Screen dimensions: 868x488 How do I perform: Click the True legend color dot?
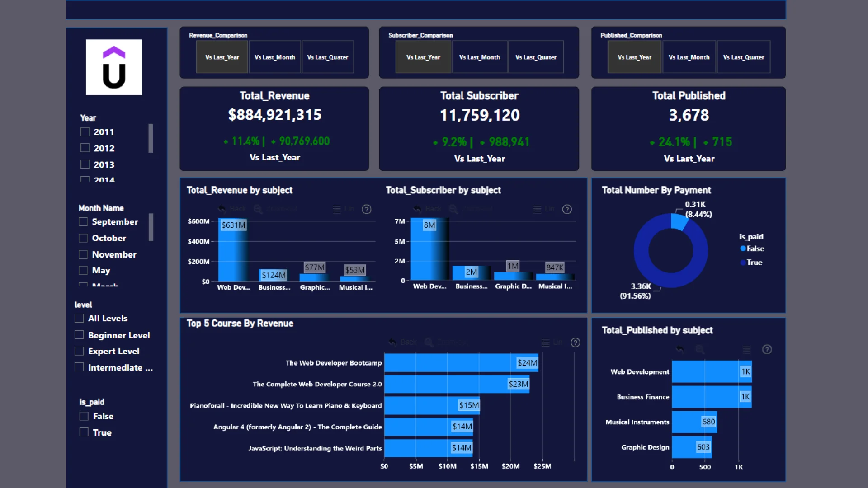743,263
